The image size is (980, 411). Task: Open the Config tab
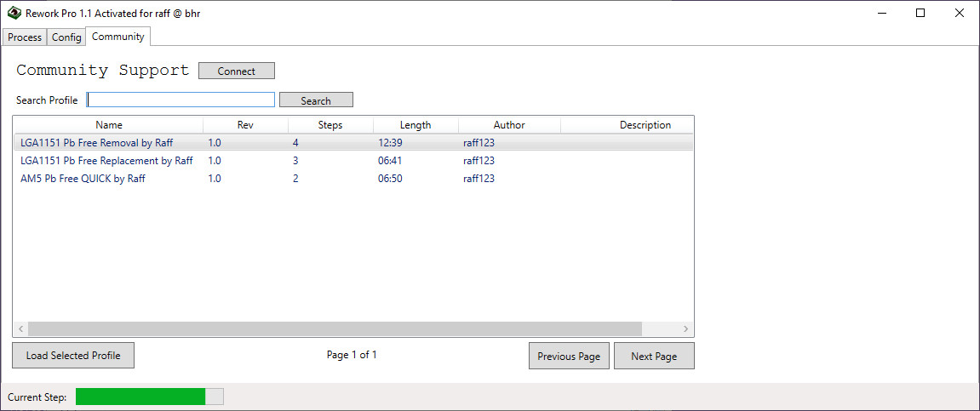[66, 37]
